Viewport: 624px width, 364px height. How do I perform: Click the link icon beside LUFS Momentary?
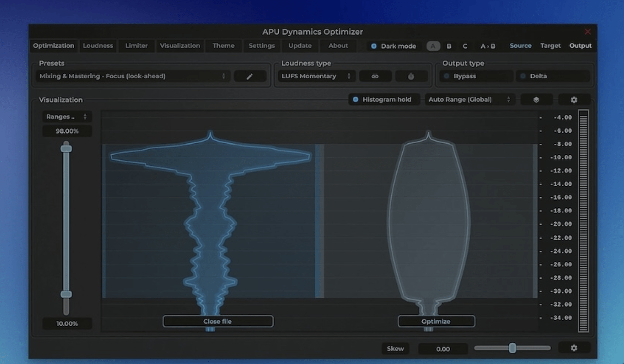pos(375,76)
